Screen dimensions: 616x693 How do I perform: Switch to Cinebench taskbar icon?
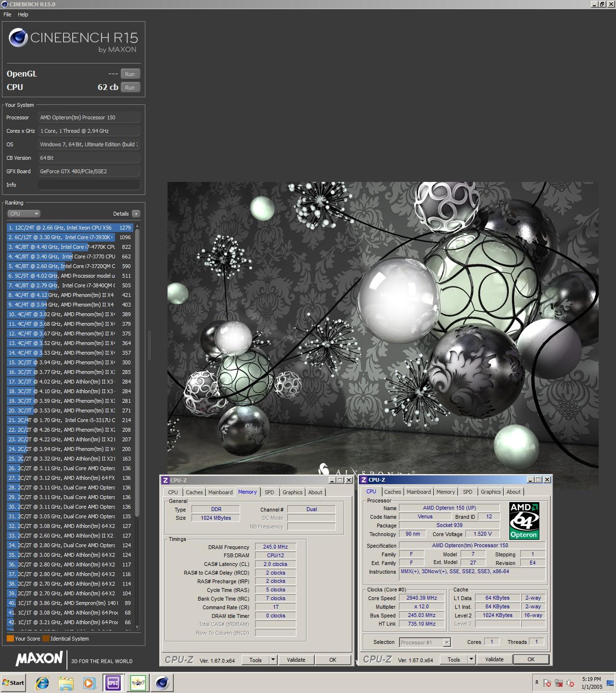(162, 682)
